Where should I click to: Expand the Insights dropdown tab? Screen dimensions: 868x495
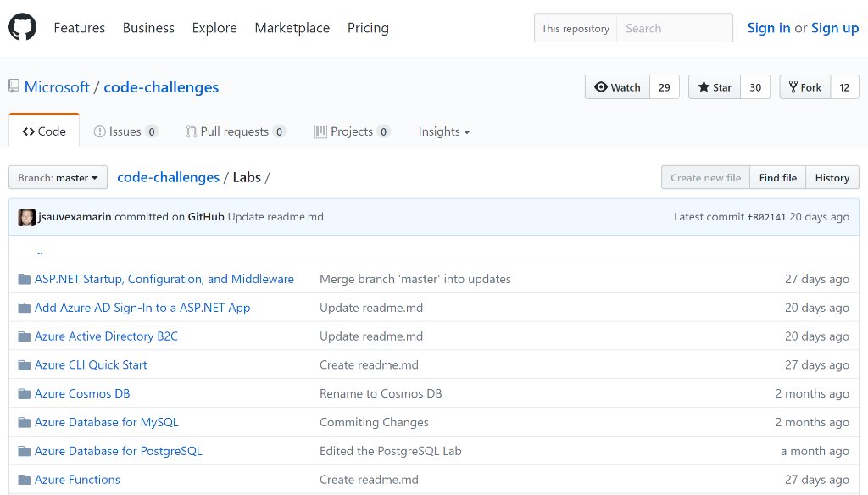coord(444,131)
